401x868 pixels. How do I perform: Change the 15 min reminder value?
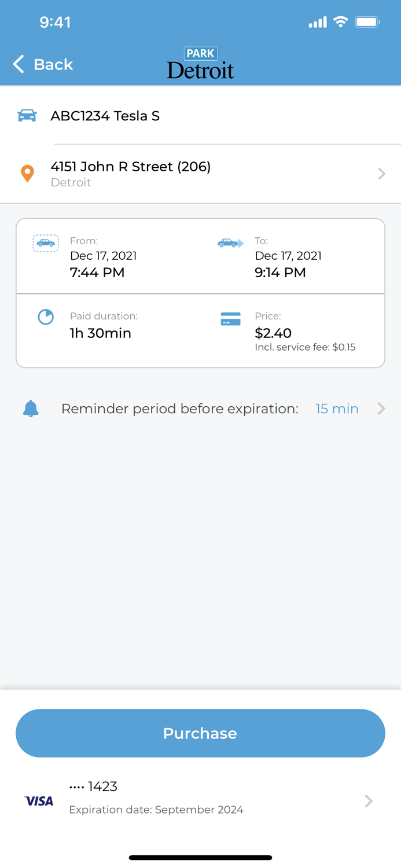pyautogui.click(x=337, y=409)
